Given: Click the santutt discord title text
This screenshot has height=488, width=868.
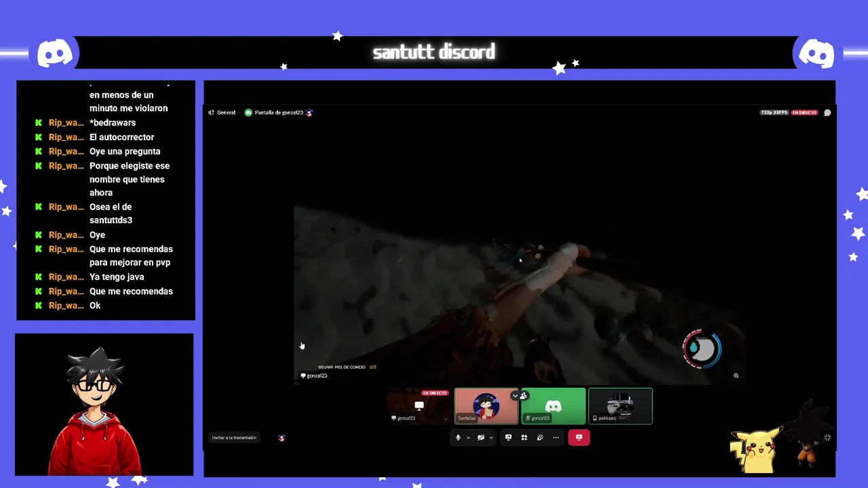Looking at the screenshot, I should [x=434, y=52].
